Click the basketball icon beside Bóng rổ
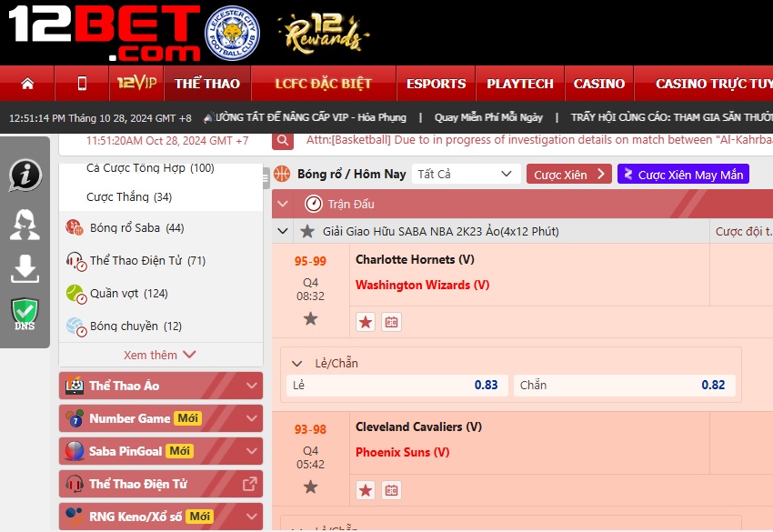Screen dimensions: 773x532 282,174
